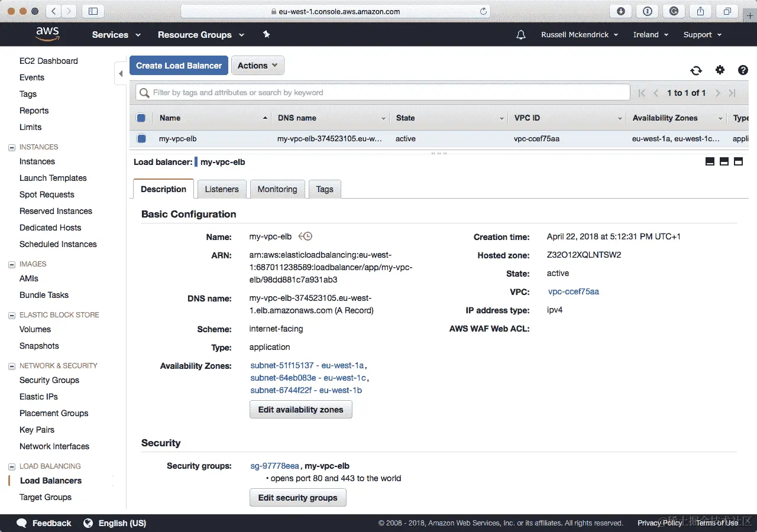The height and width of the screenshot is (532, 757).
Task: Switch to the Listeners tab
Action: [222, 189]
